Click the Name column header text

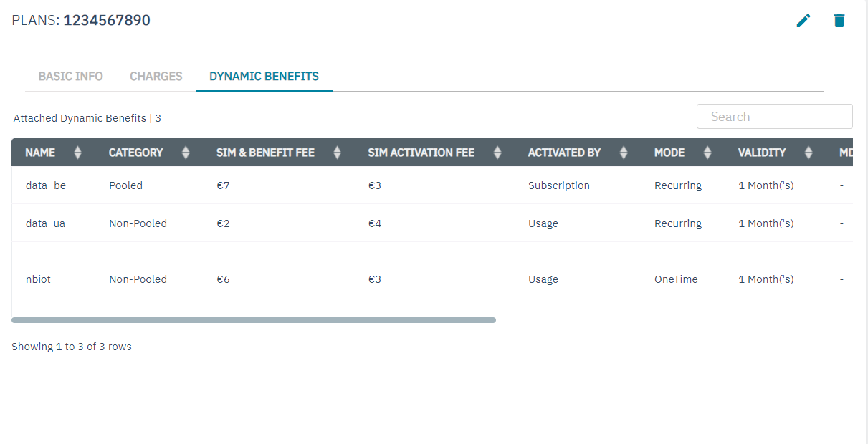(40, 153)
